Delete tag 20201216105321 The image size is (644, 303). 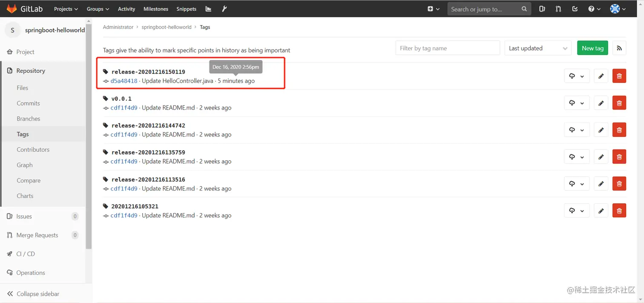[619, 211]
